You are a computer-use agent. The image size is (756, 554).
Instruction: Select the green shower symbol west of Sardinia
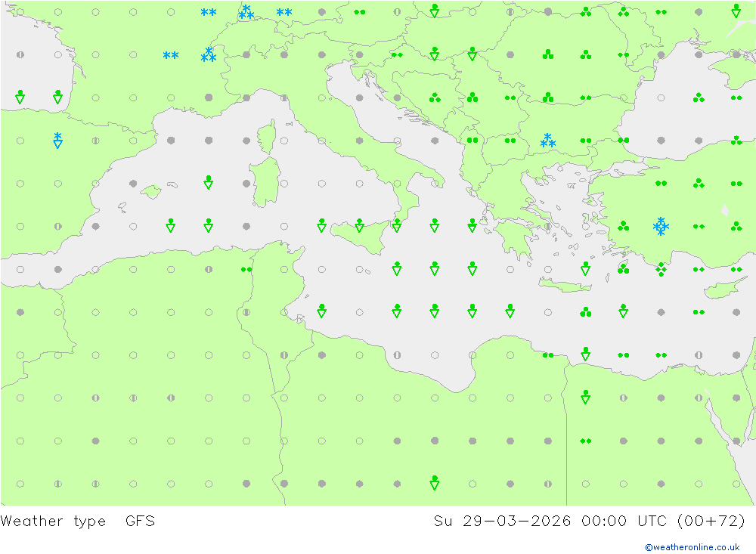pos(209,182)
